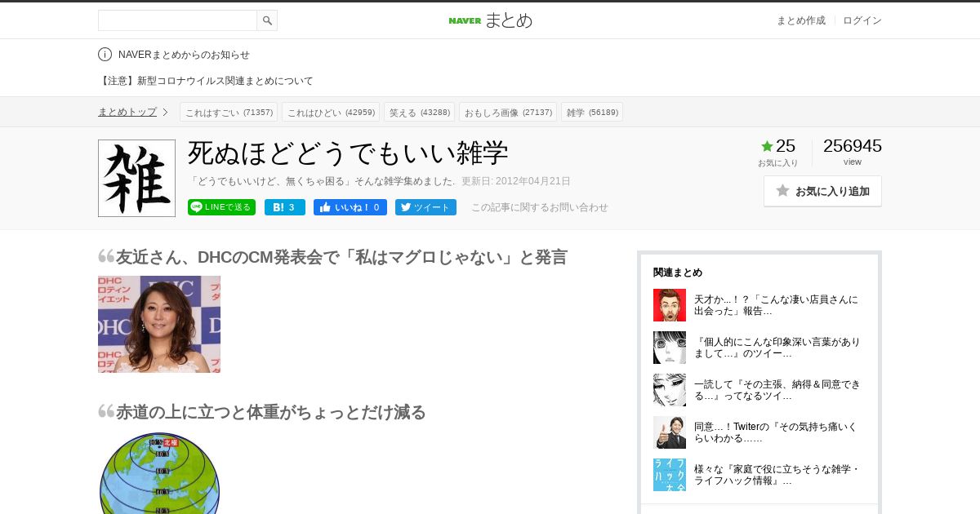Image resolution: width=980 pixels, height=514 pixels.
Task: Click the ライフハック大全 thumbnail icon
Action: [x=670, y=475]
